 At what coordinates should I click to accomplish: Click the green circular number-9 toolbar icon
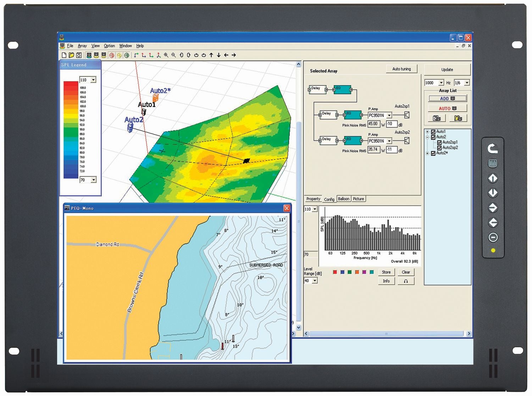tap(127, 55)
